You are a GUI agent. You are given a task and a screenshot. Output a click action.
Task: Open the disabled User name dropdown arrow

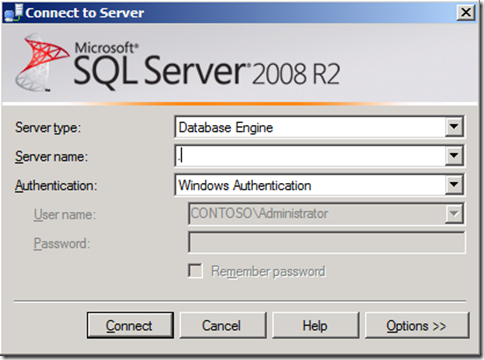pos(454,214)
